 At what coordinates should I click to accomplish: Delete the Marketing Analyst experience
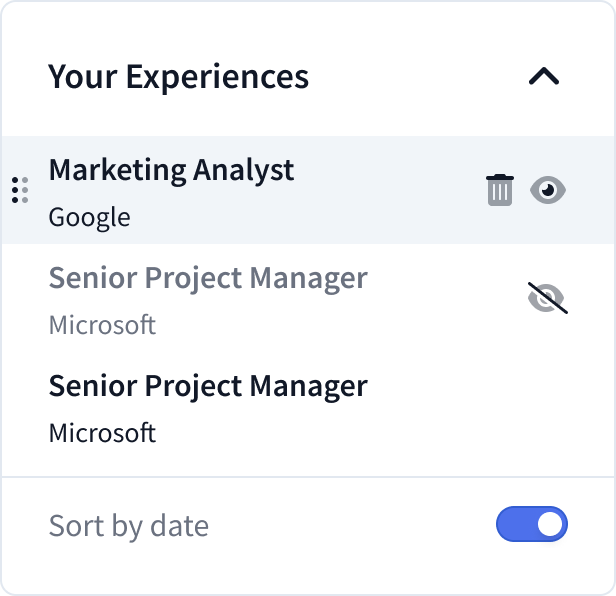click(499, 190)
